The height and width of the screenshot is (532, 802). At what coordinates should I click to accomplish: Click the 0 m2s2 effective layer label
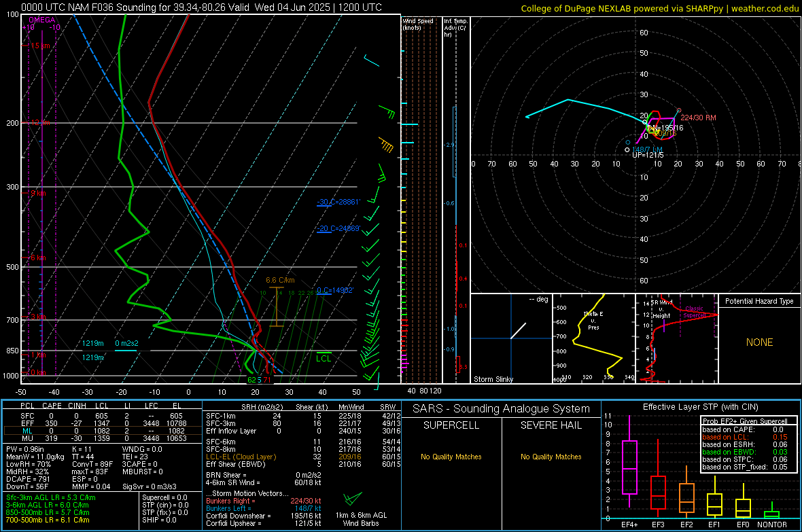tap(126, 343)
